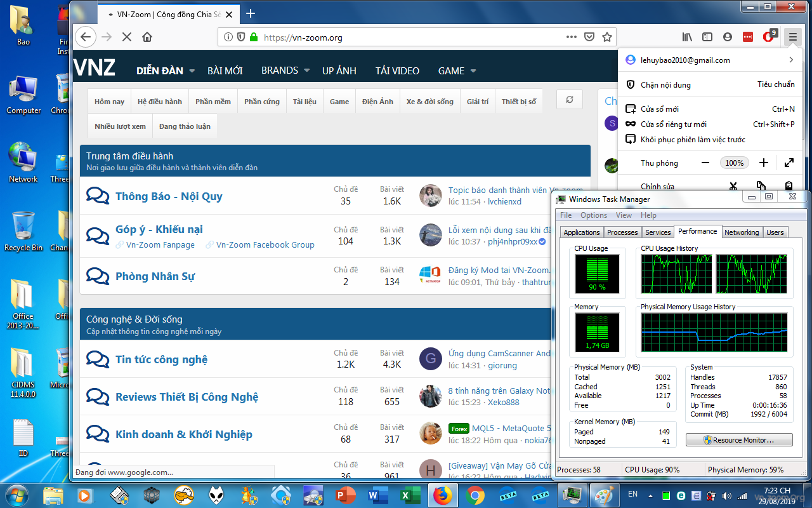Viewport: 812px width, 508px height.
Task: Enter full screen from Thu phóng row
Action: click(x=789, y=163)
